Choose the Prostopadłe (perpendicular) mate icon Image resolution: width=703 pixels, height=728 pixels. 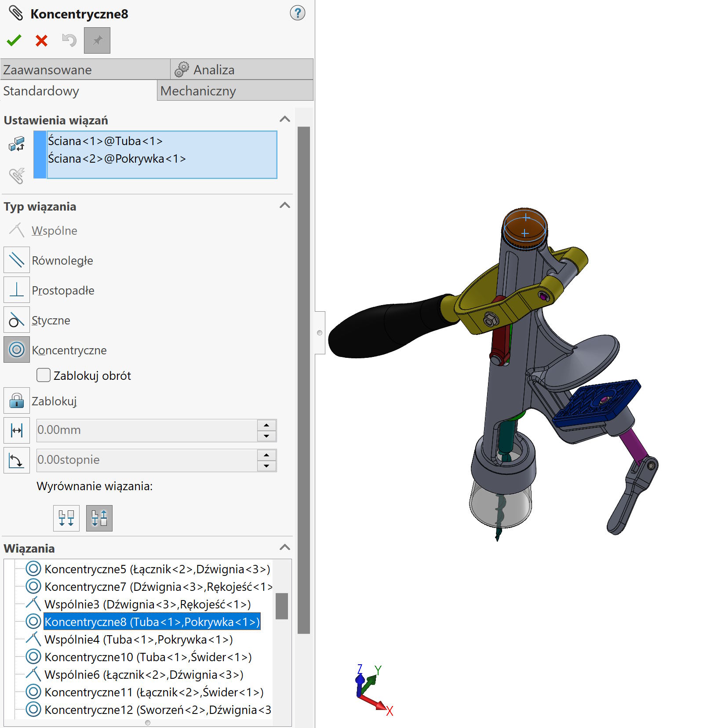[17, 290]
